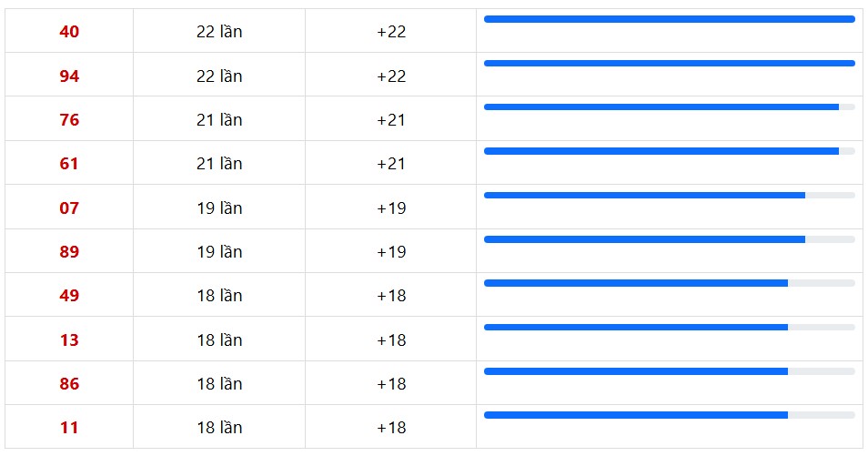Click the "22 lần" cell beside number 94
The width and height of the screenshot is (868, 456).
[x=219, y=76]
